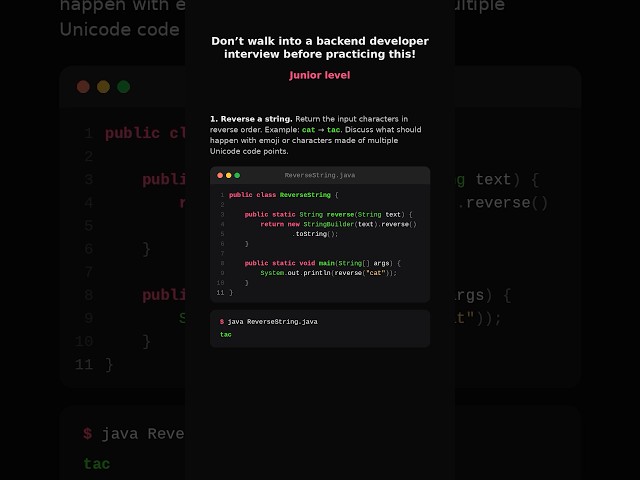Viewport: 640px width, 480px height.
Task: Click the '$ java ReverseString.java' terminal command
Action: [x=269, y=322]
